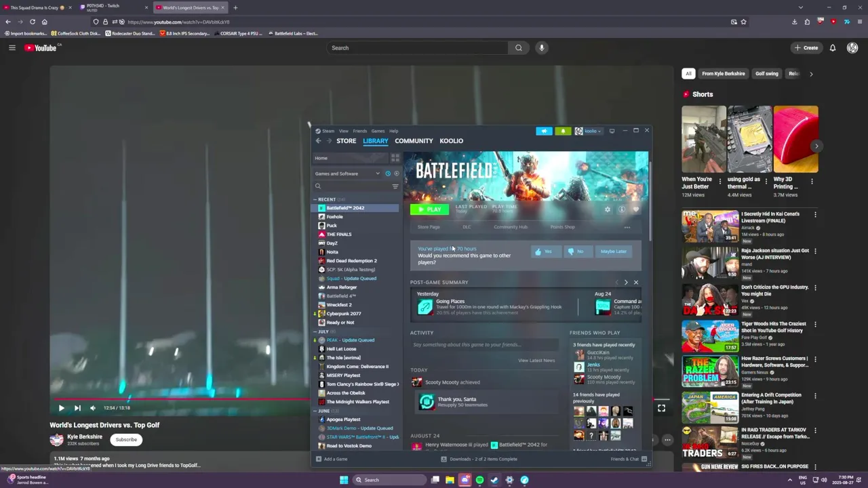This screenshot has width=868, height=488.
Task: Open Steam notifications bell icon
Action: coord(563,131)
